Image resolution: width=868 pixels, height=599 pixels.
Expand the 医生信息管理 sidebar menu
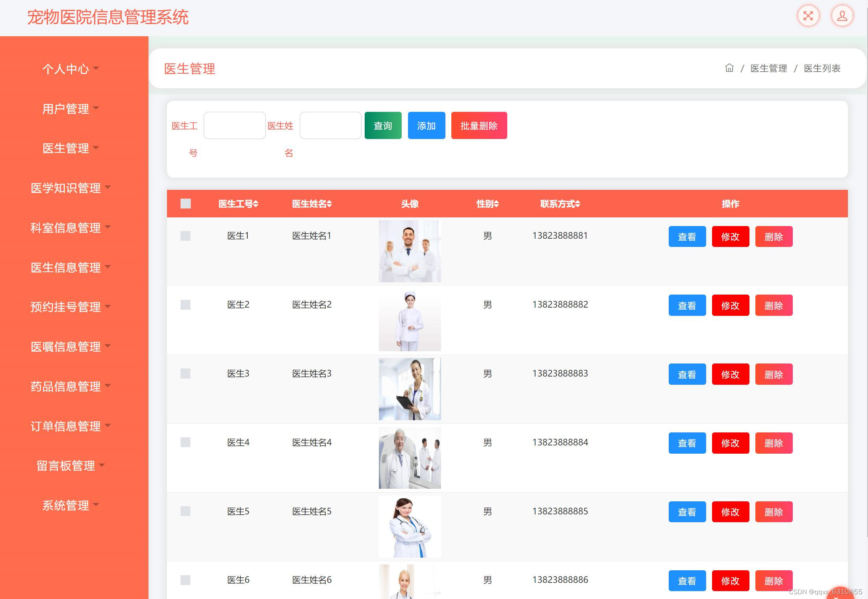pos(70,267)
